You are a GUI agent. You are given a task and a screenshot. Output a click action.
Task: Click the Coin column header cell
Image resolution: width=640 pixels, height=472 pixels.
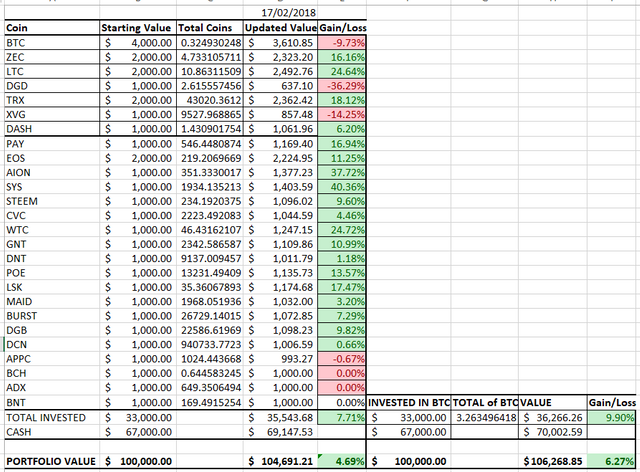pos(52,28)
